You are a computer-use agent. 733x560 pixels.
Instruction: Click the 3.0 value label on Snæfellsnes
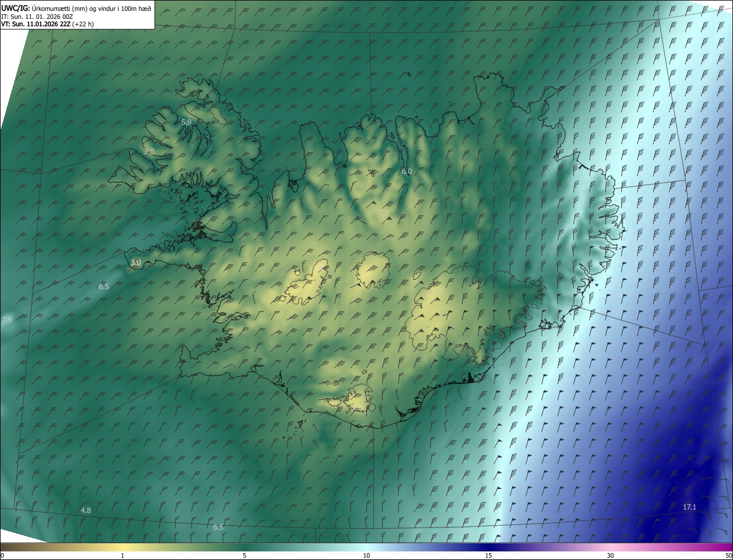pyautogui.click(x=136, y=263)
